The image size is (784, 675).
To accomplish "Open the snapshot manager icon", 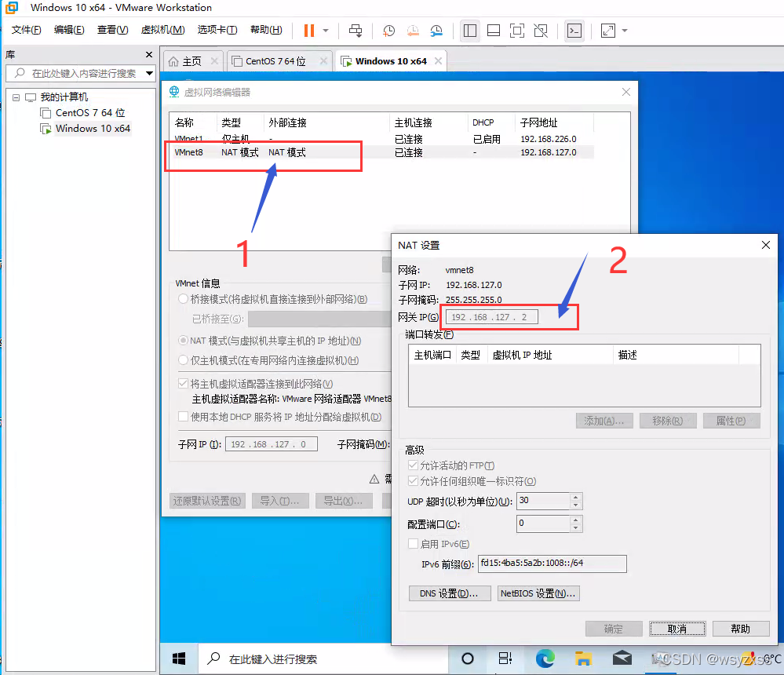I will [x=436, y=31].
